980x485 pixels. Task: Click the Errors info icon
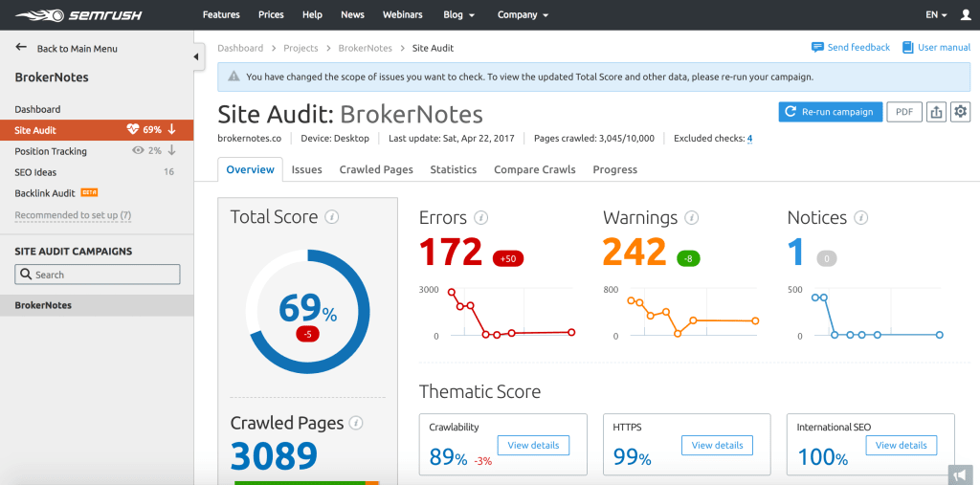tap(480, 217)
